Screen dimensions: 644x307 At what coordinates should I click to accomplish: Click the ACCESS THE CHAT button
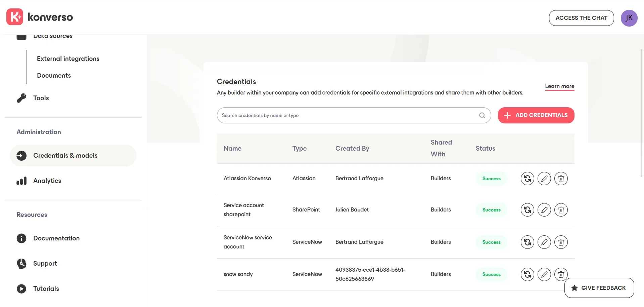(x=581, y=18)
